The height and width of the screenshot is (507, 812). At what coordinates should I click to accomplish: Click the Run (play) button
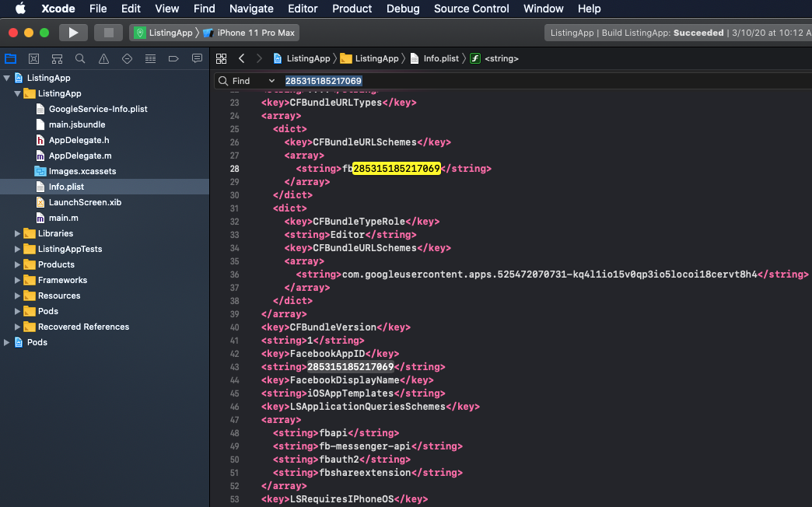coord(73,33)
